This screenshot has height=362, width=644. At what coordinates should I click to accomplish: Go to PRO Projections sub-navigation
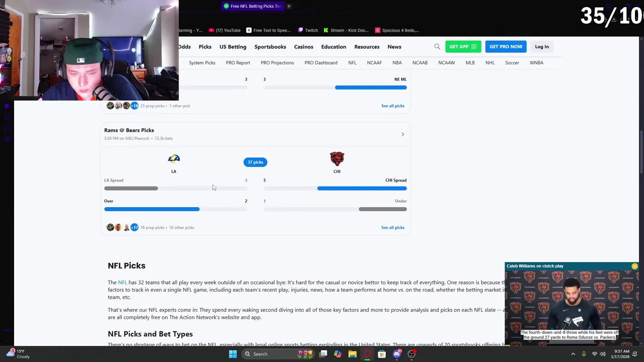pos(277,63)
